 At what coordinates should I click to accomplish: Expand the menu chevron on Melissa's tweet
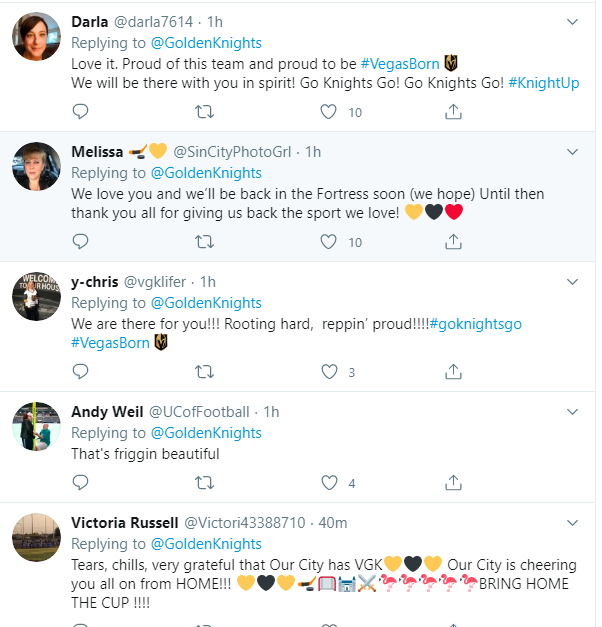573,152
